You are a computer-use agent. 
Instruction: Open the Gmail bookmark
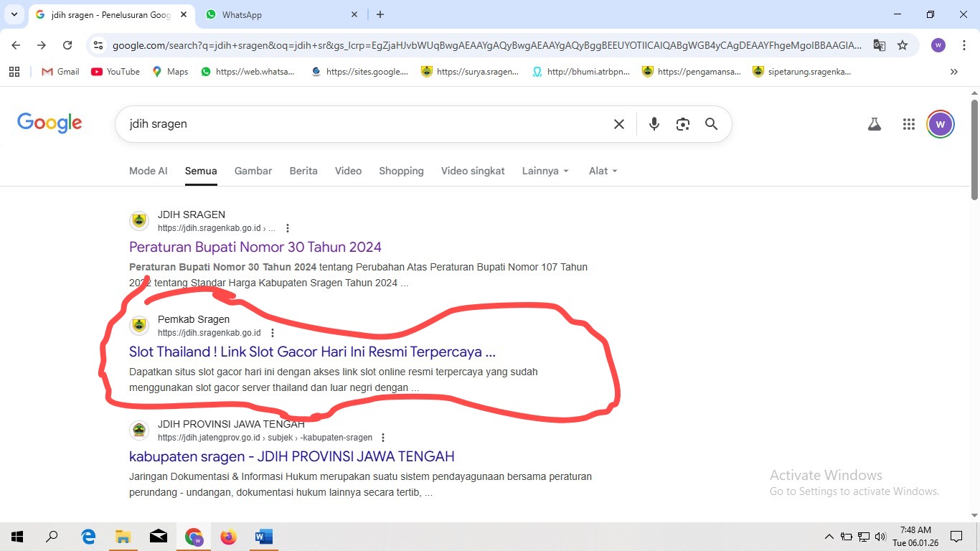60,71
